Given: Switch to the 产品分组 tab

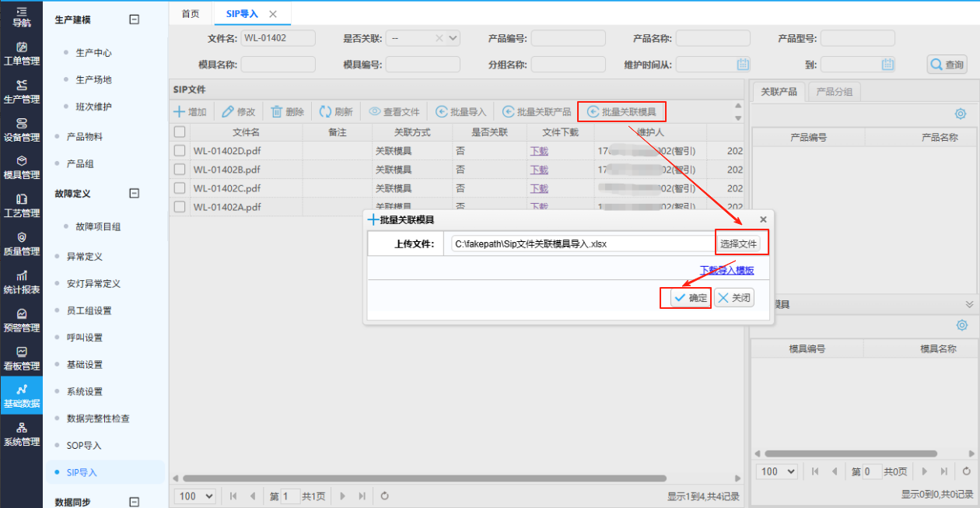Looking at the screenshot, I should pos(834,92).
